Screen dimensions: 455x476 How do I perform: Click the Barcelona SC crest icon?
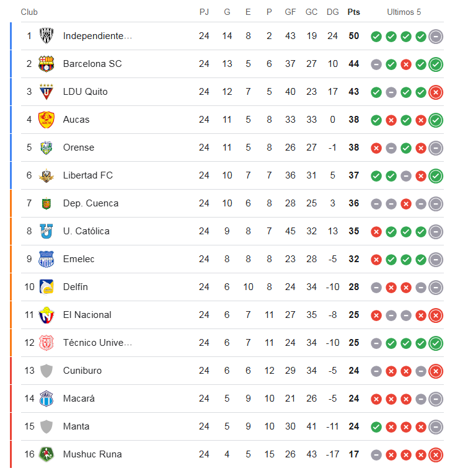(46, 64)
